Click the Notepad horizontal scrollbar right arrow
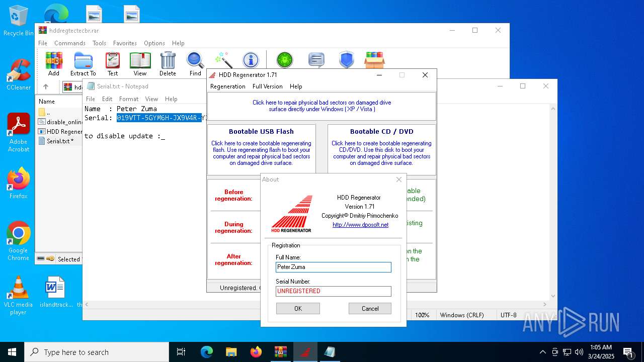Viewport: 644px width, 362px height. 546,305
